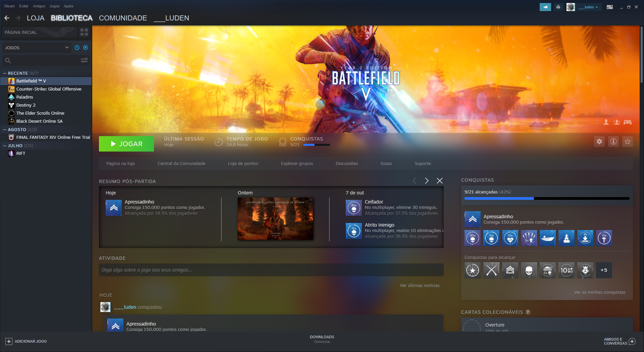The width and height of the screenshot is (644, 352).
Task: Open Ver as minhas conquistas link
Action: click(599, 292)
